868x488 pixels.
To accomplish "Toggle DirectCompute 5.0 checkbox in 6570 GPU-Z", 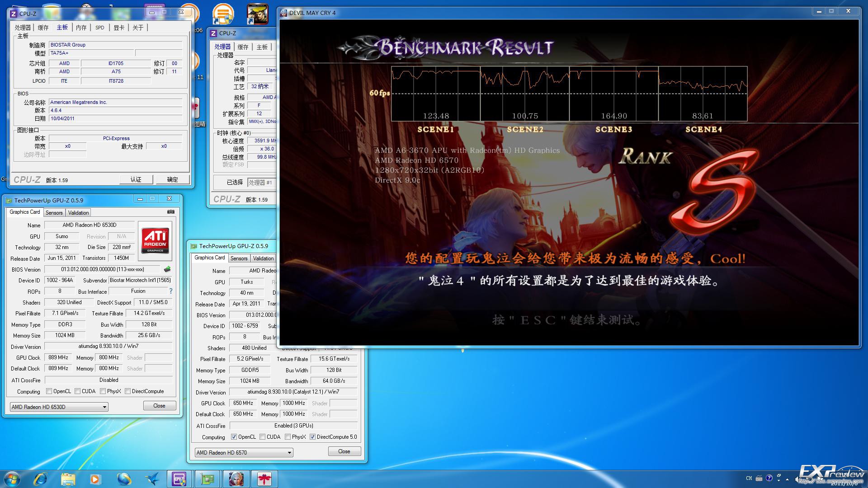I will 312,437.
